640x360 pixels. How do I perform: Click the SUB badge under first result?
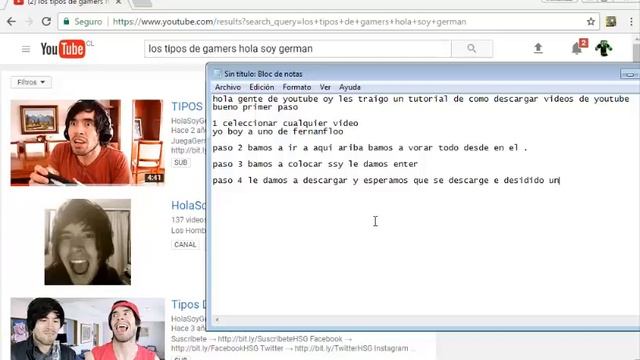coord(181,162)
